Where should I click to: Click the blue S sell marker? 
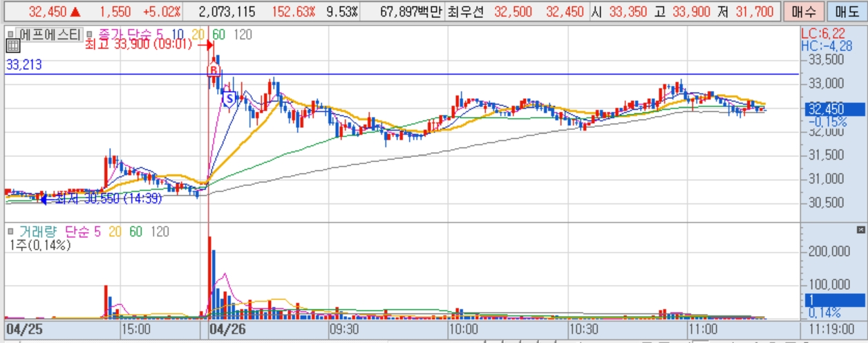click(229, 98)
